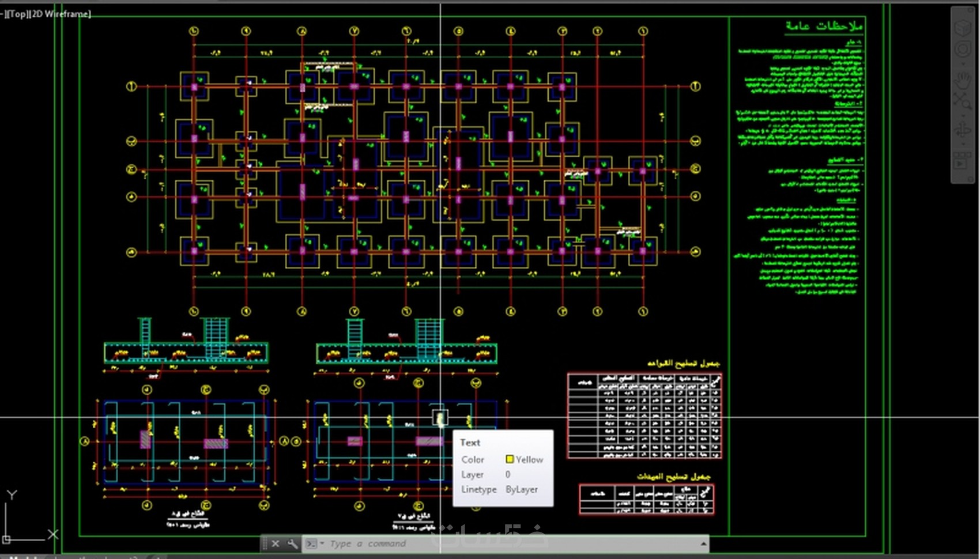Open the ViewCube navigation tool
The height and width of the screenshot is (559, 980).
963,28
